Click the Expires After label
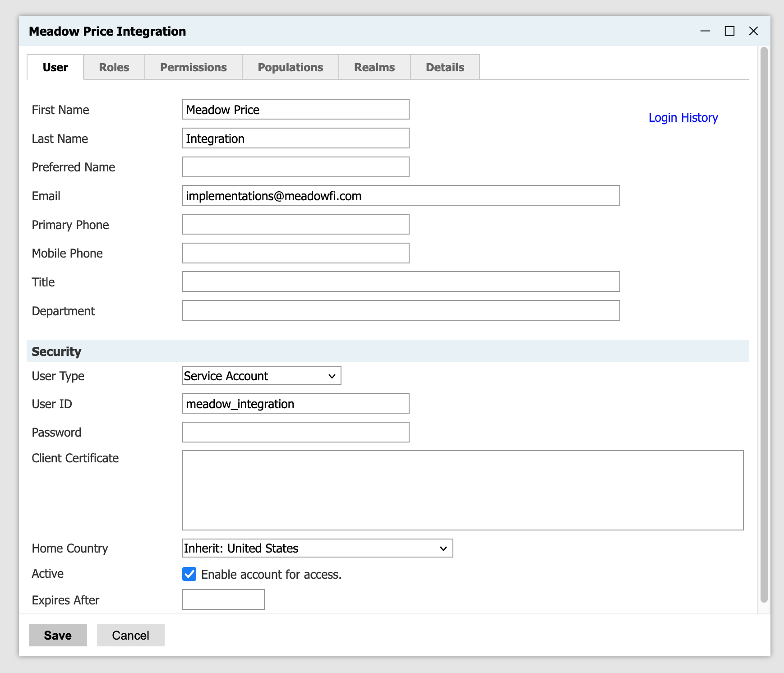The width and height of the screenshot is (784, 673). tap(65, 600)
